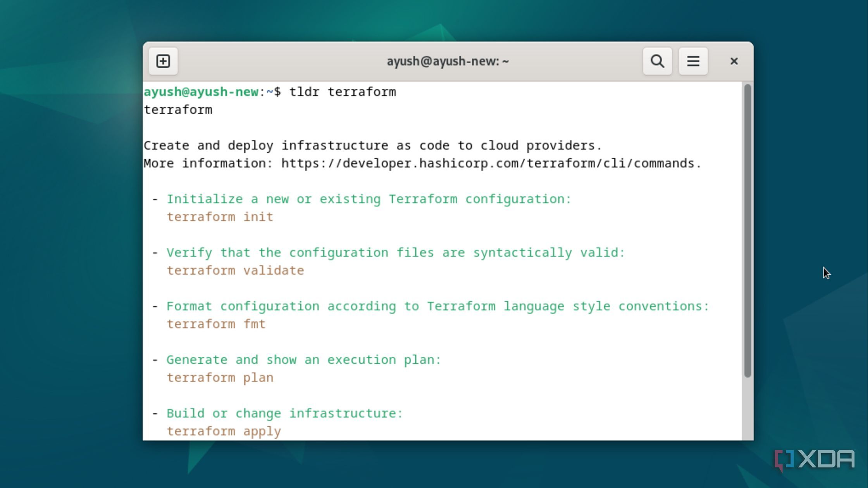Viewport: 868px width, 488px height.
Task: Click the 'tldr terraform' typed command
Action: click(343, 92)
